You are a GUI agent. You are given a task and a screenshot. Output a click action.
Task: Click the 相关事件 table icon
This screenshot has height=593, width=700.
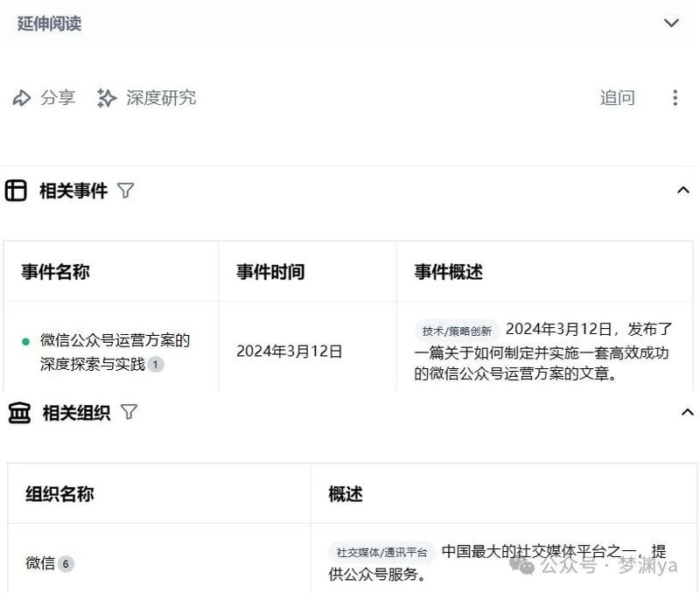[x=16, y=191]
